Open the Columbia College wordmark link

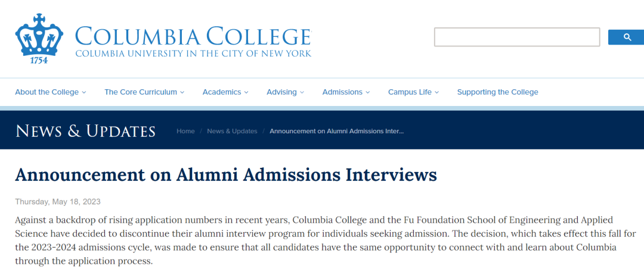(193, 36)
